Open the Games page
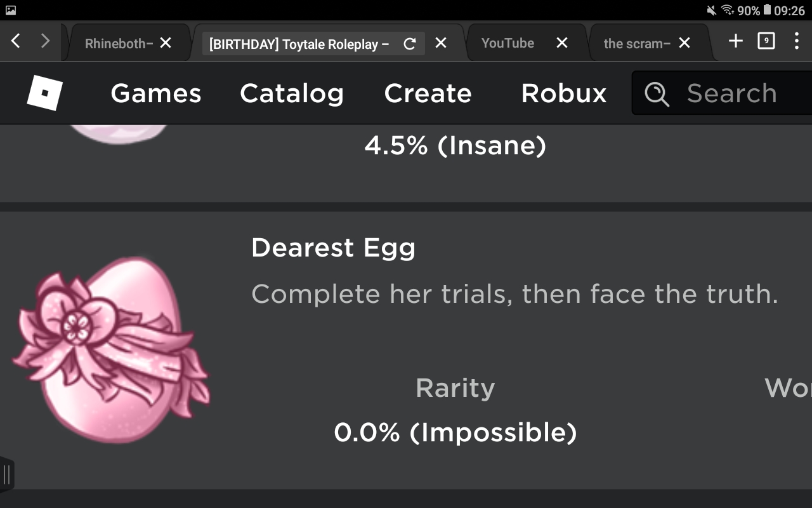Viewport: 812px width, 508px height. 156,93
